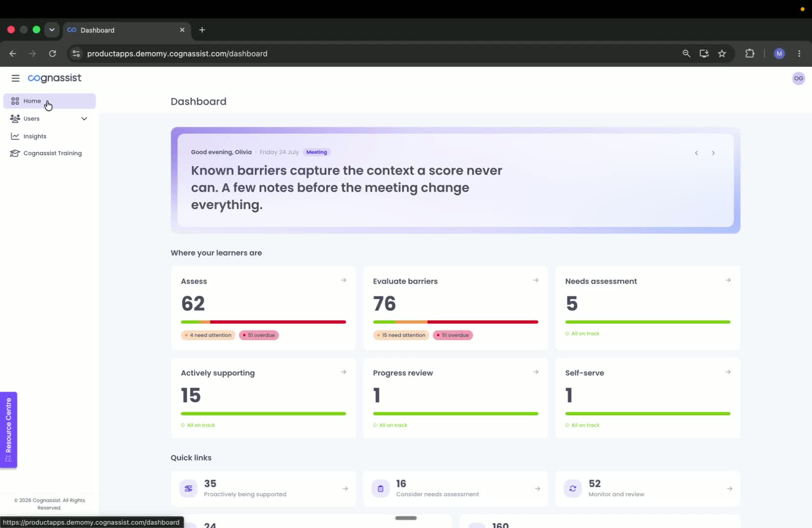Click the Insights chart icon in the sidebar
The height and width of the screenshot is (528, 812).
pyautogui.click(x=15, y=136)
